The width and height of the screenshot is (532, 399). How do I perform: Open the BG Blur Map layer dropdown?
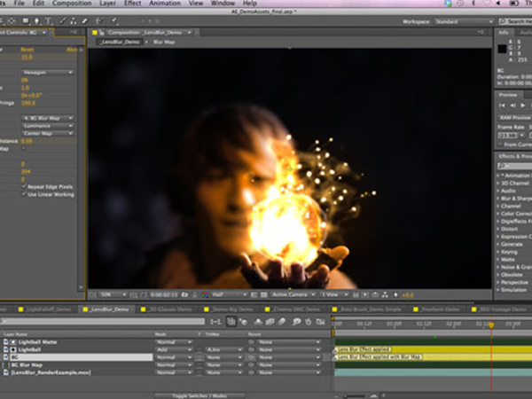click(48, 118)
